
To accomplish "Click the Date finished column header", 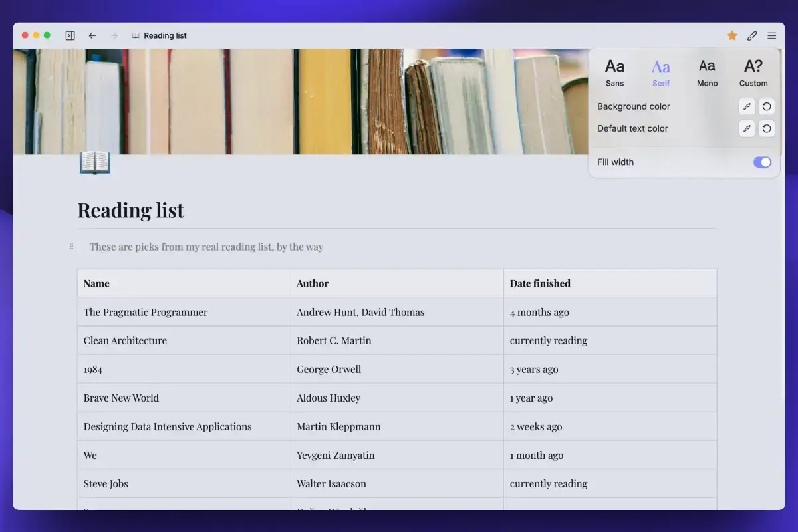I will [540, 283].
